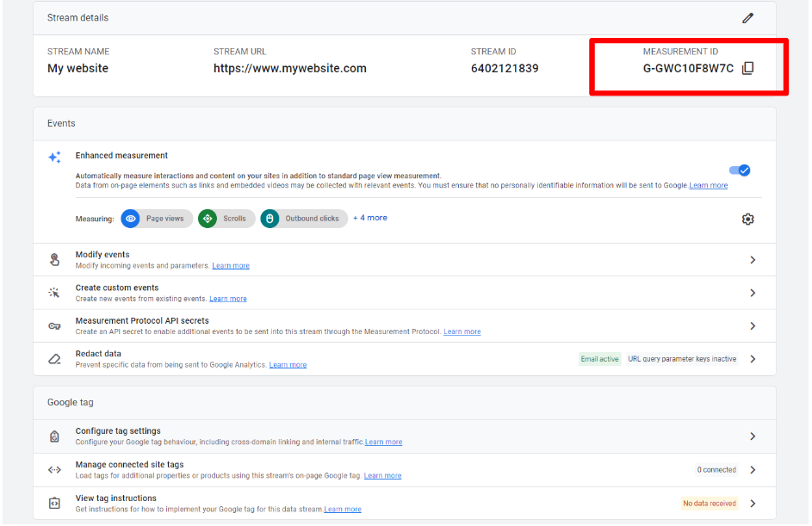The width and height of the screenshot is (812, 526).
Task: Click the '+ 4 more' measuring link
Action: click(370, 219)
